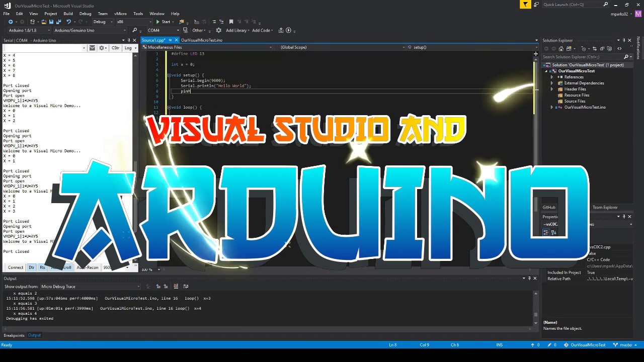The image size is (644, 362).
Task: Select the Source Files folder in tree
Action: [575, 101]
